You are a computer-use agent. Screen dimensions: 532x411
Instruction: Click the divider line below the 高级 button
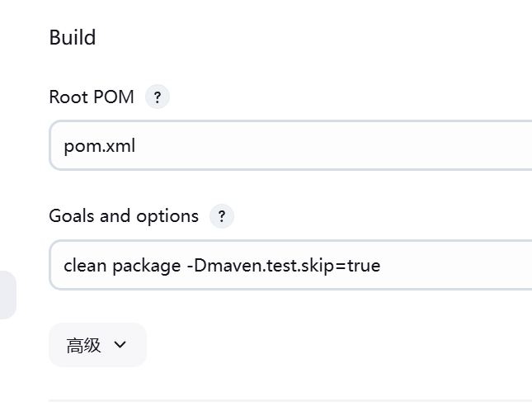(x=290, y=400)
